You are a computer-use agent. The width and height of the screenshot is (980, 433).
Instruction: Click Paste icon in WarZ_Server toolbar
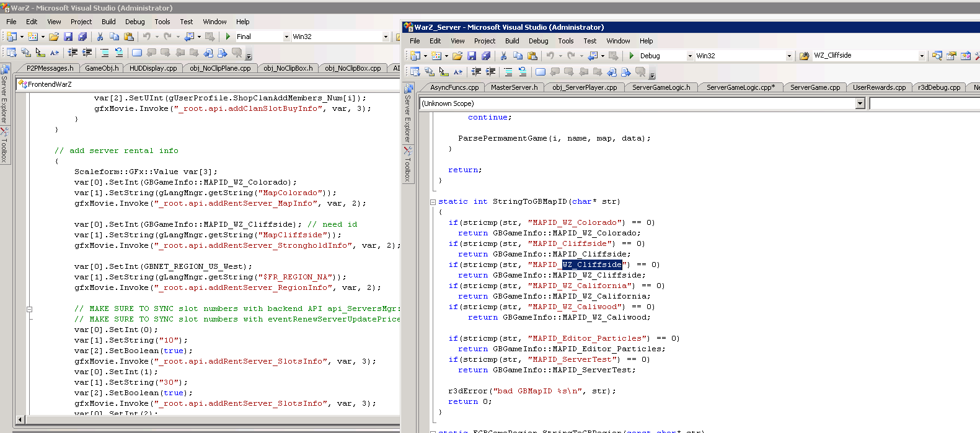click(x=532, y=56)
